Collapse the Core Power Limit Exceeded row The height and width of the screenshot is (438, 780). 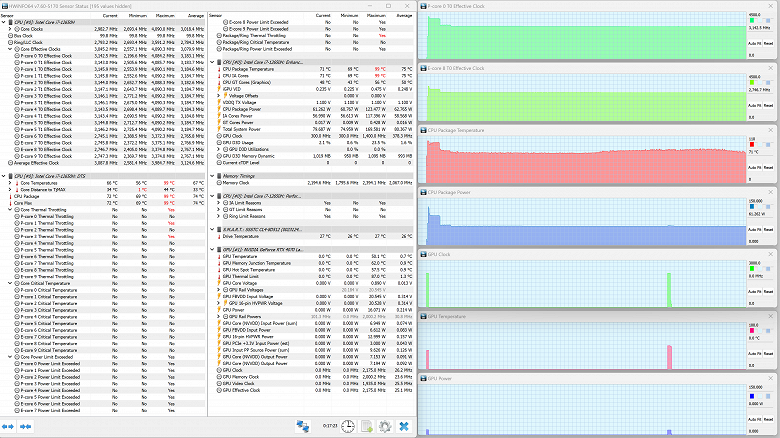click(10, 357)
